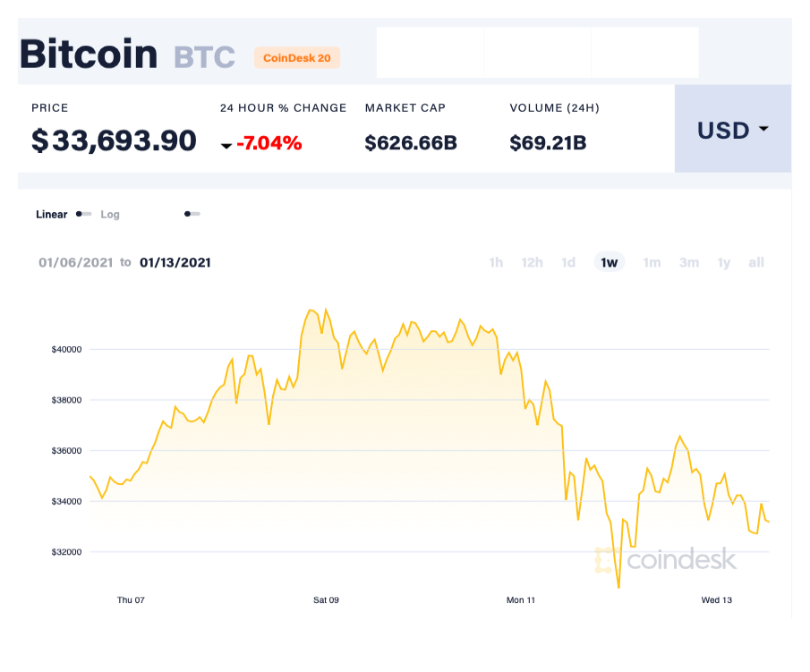Show the 1y price chart
This screenshot has height=672, width=810.
tap(723, 262)
